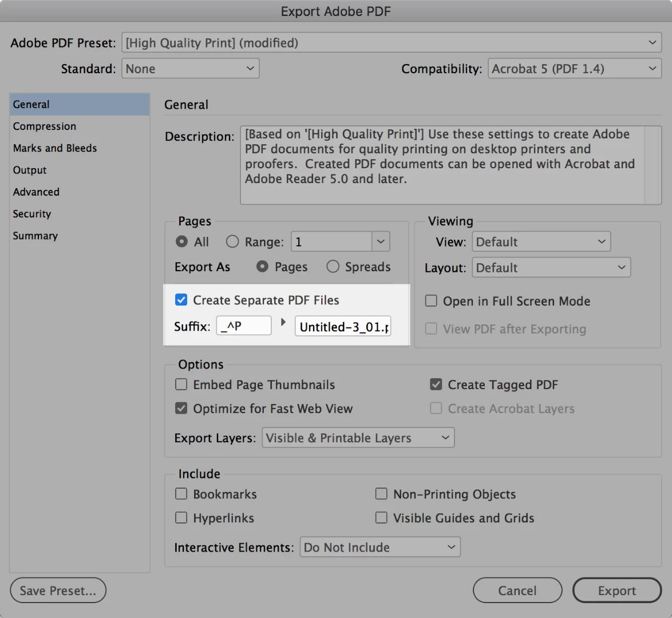This screenshot has height=618, width=672.
Task: Select the General category
Action: (80, 104)
